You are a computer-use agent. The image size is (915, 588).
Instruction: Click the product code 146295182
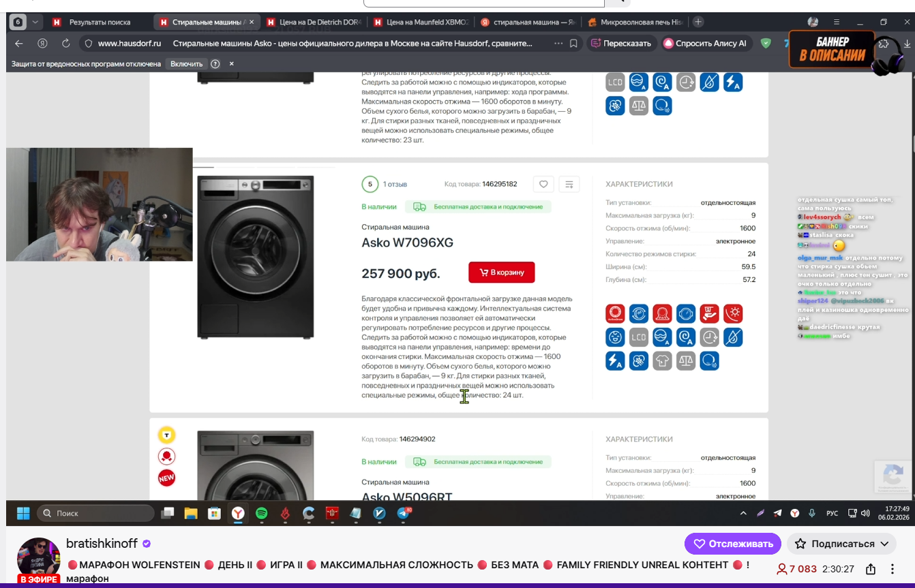[x=500, y=184]
